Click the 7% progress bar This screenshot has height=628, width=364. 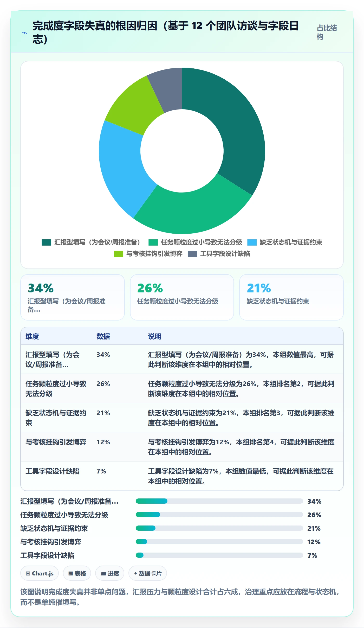click(x=219, y=555)
